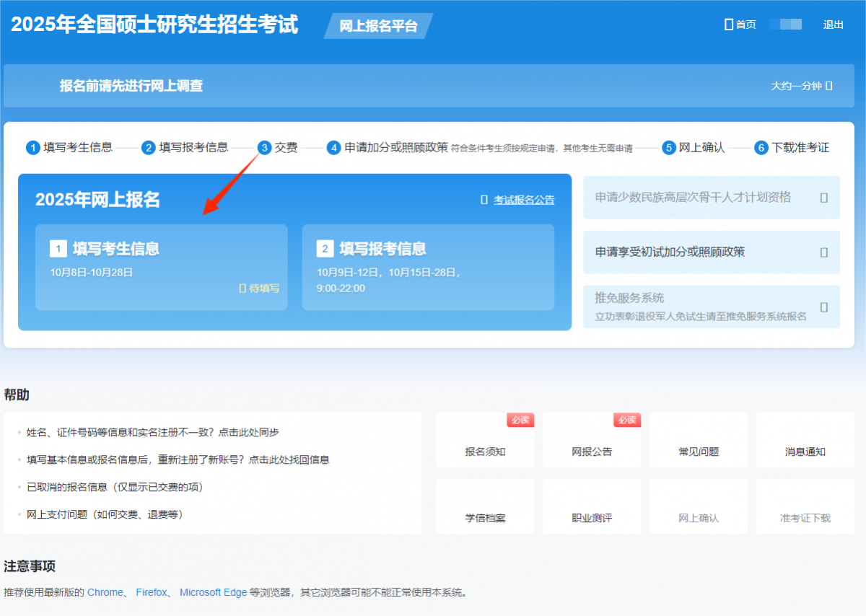Screen dimensions: 866x616
Task: Click the arrow icon next to 大约一分钟
Action: [x=829, y=86]
